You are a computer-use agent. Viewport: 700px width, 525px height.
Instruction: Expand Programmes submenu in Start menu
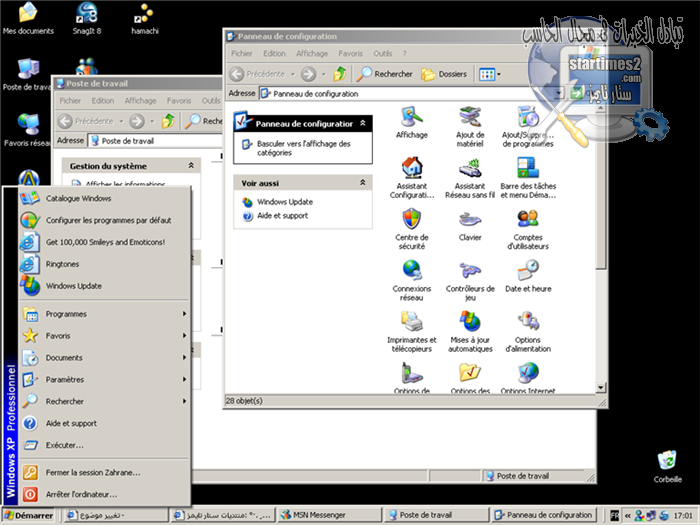(104, 314)
